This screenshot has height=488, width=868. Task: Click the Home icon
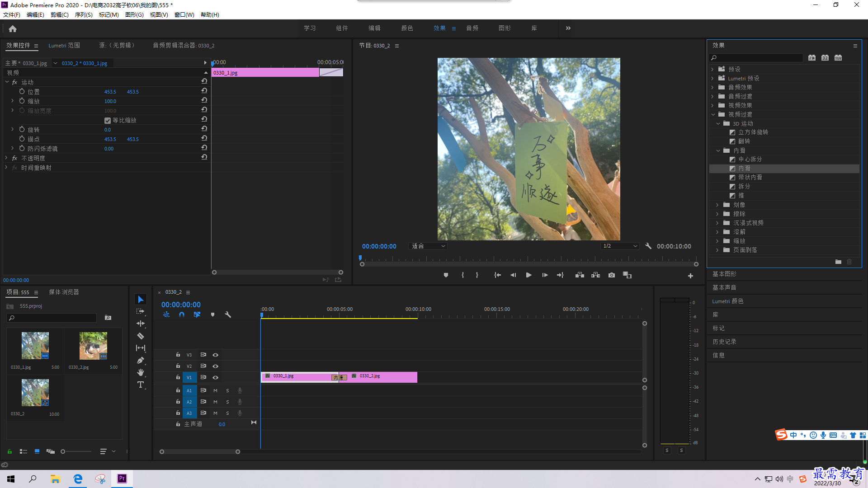13,29
